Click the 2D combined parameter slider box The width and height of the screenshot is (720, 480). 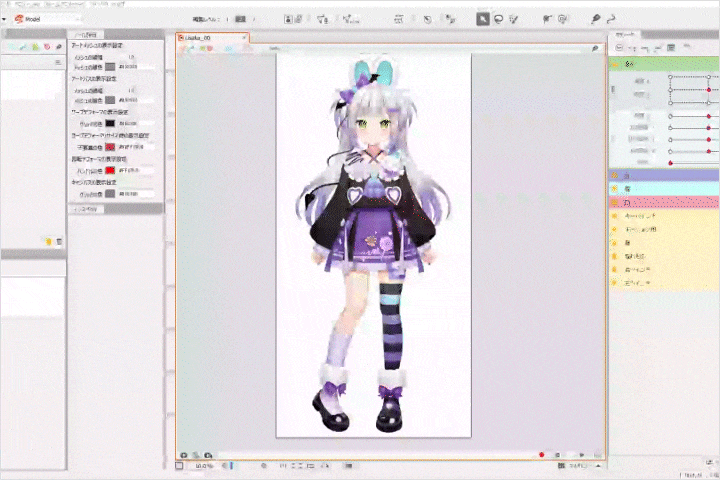pyautogui.click(x=693, y=90)
